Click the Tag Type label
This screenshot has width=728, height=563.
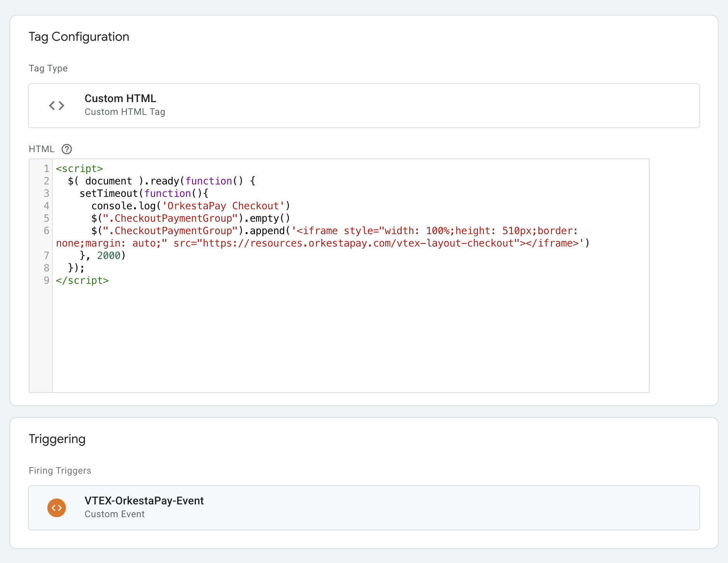[x=48, y=68]
